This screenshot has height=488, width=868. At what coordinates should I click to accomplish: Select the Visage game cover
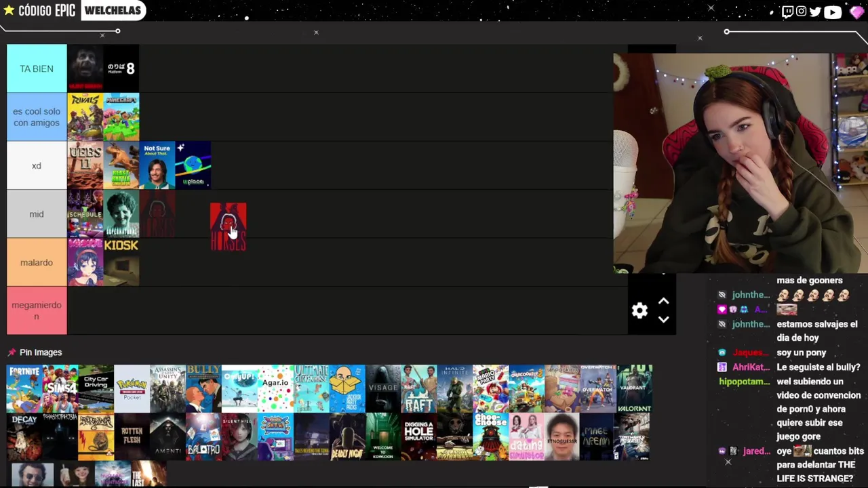[383, 388]
